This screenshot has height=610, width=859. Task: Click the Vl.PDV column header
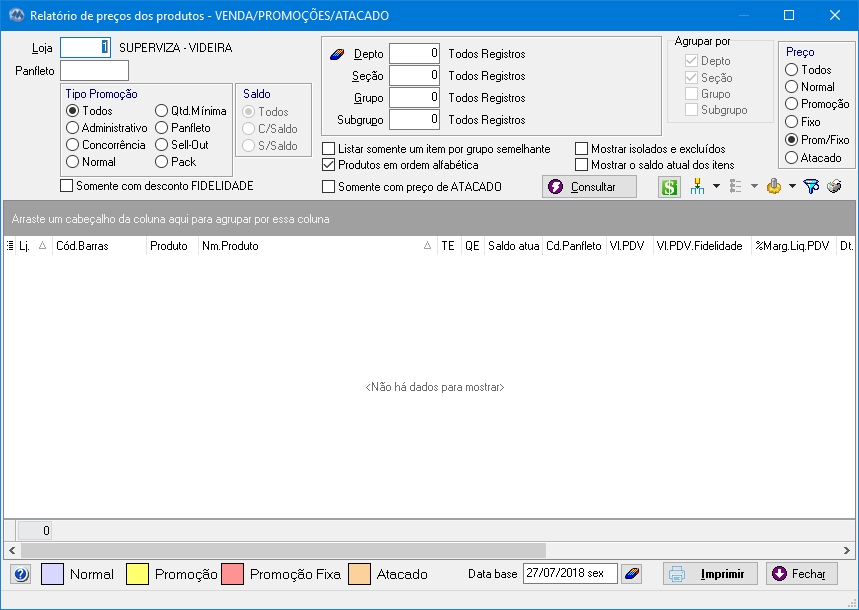tap(629, 246)
